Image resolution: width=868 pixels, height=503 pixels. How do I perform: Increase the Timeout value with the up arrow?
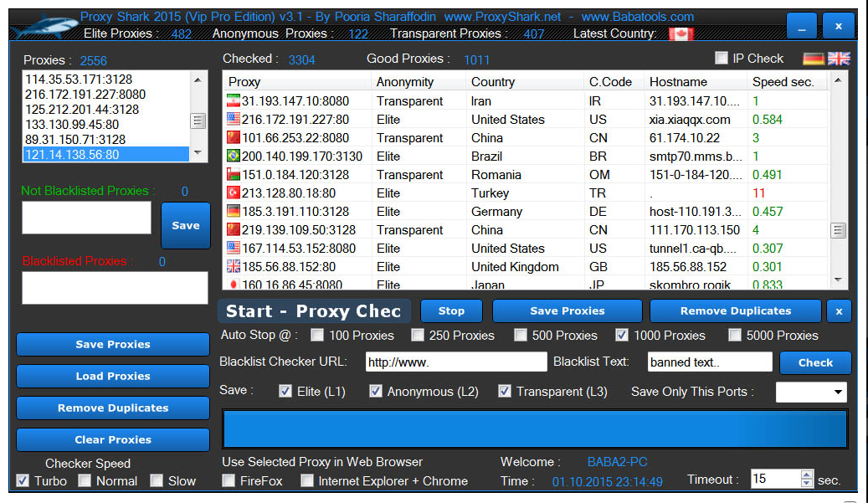[805, 475]
